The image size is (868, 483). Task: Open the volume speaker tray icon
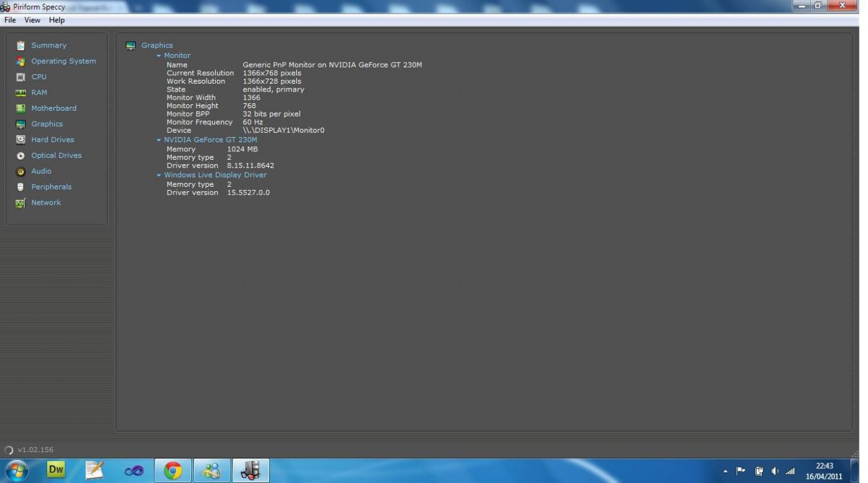775,471
